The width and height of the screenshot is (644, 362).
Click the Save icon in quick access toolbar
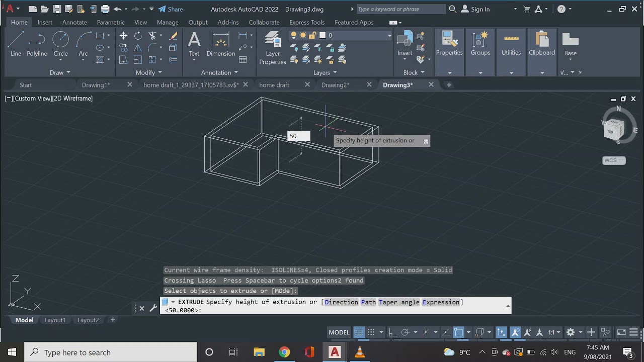(57, 9)
